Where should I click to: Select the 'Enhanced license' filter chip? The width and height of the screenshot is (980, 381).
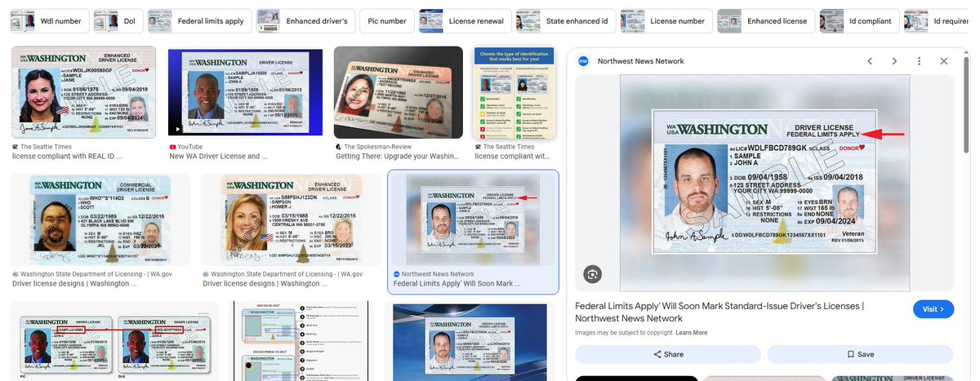[x=765, y=21]
